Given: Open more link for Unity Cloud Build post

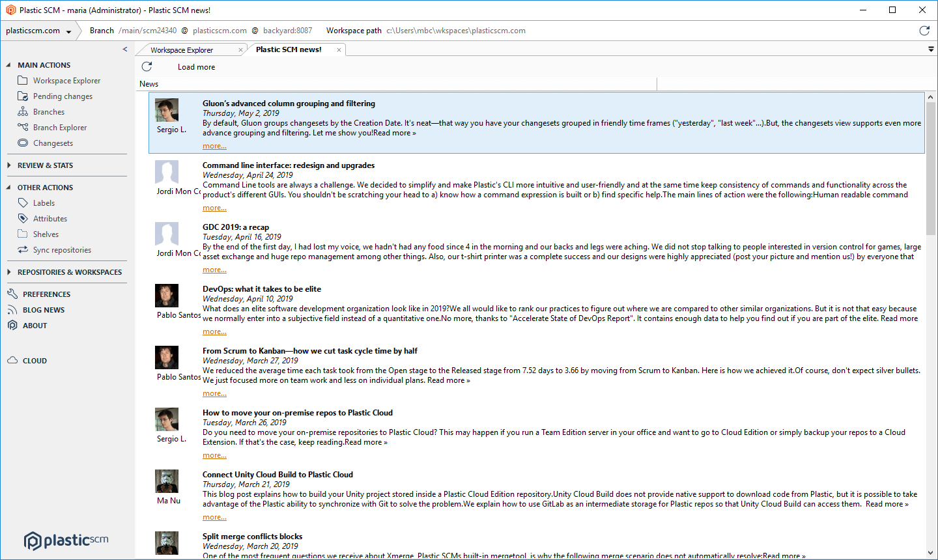Looking at the screenshot, I should [214, 518].
